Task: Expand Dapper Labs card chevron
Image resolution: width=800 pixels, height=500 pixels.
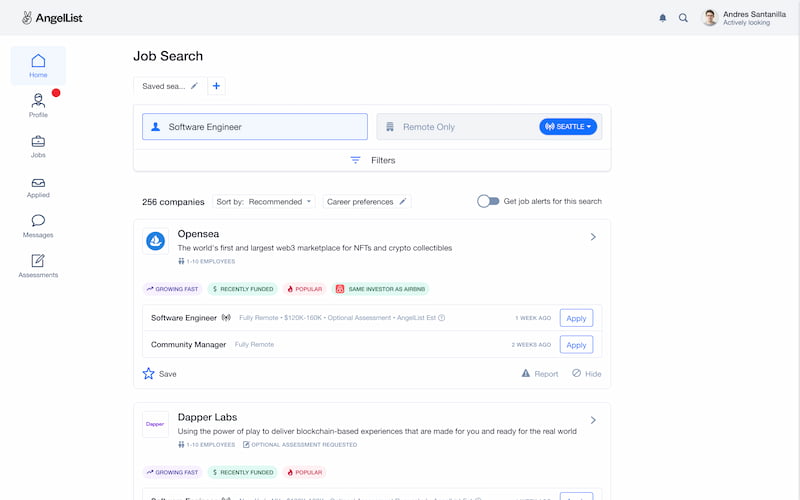Action: 593,420
